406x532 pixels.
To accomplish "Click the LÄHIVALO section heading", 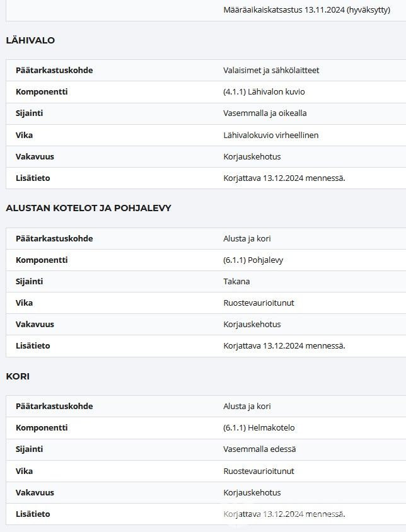I will click(30, 40).
